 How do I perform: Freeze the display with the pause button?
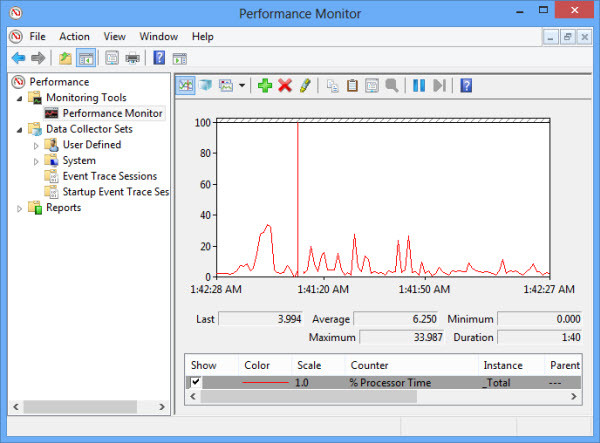pyautogui.click(x=419, y=85)
